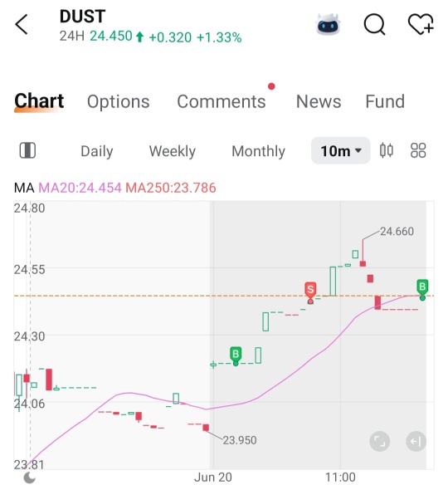Image resolution: width=448 pixels, height=485 pixels.
Task: Add DUST to watchlist heart icon
Action: coord(421,24)
